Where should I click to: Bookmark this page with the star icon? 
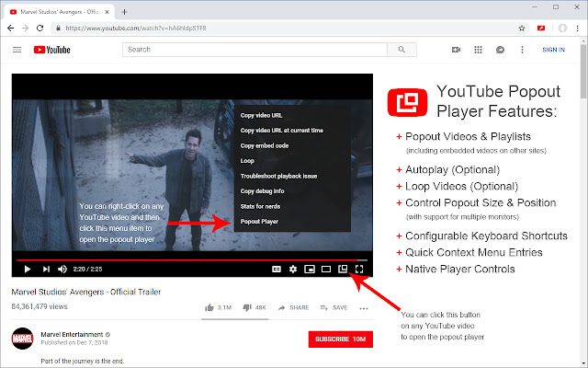click(522, 29)
